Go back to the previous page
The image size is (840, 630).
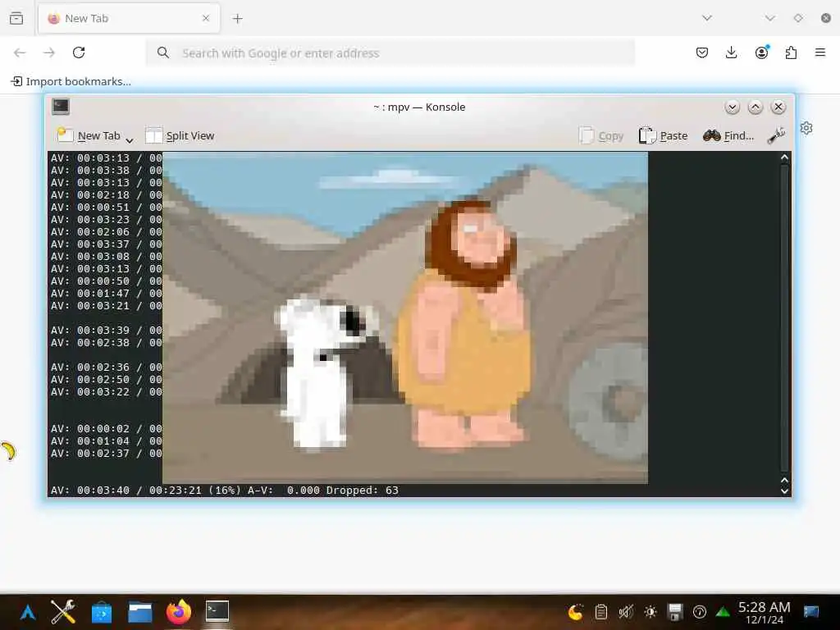point(20,52)
